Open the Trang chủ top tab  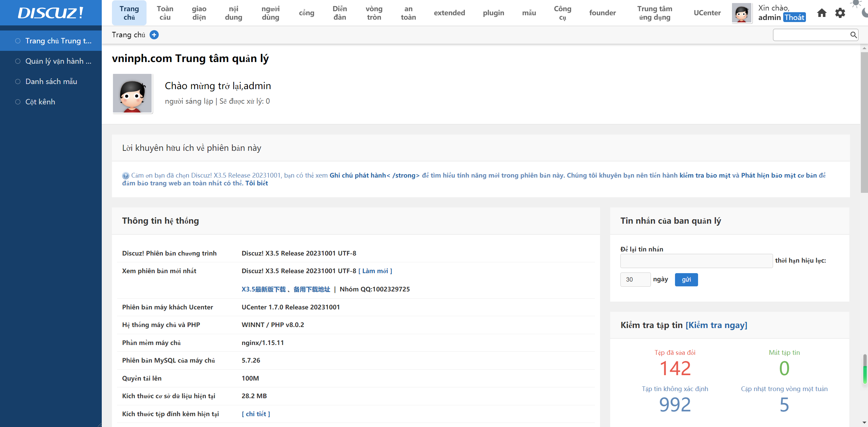pyautogui.click(x=129, y=13)
